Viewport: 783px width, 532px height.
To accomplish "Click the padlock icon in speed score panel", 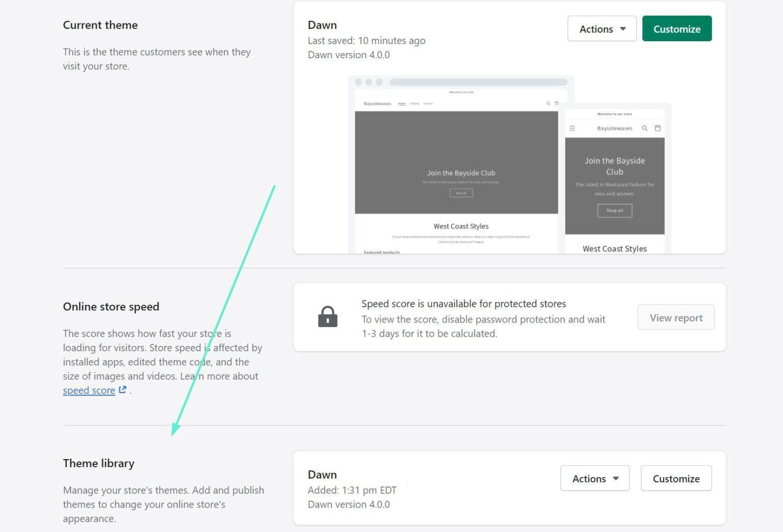I will (x=328, y=317).
